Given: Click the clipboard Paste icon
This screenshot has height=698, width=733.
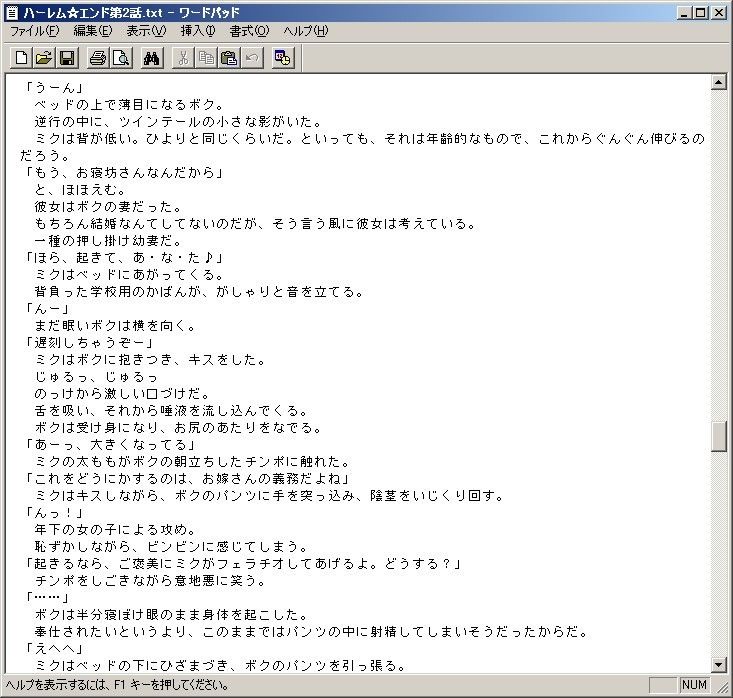Looking at the screenshot, I should pos(229,58).
